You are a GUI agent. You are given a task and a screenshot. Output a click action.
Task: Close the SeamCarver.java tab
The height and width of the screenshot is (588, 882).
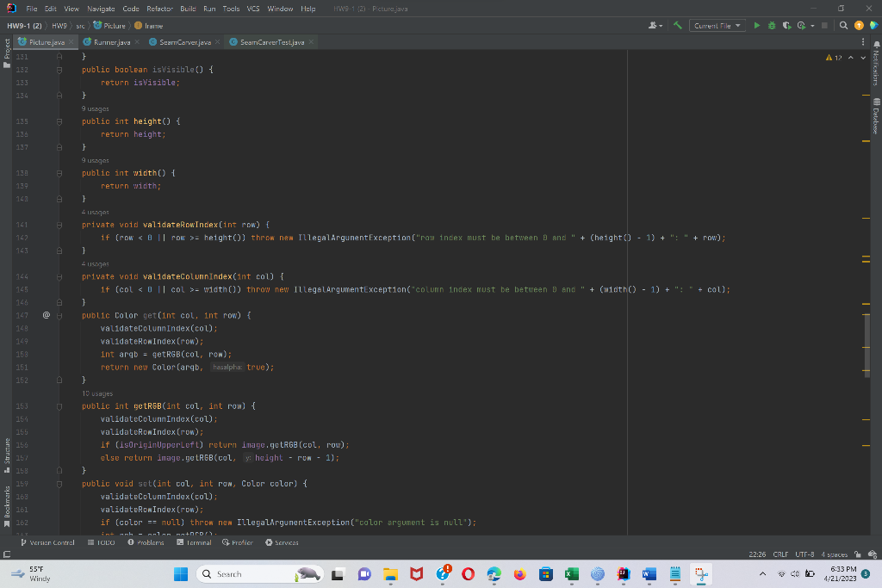(218, 42)
